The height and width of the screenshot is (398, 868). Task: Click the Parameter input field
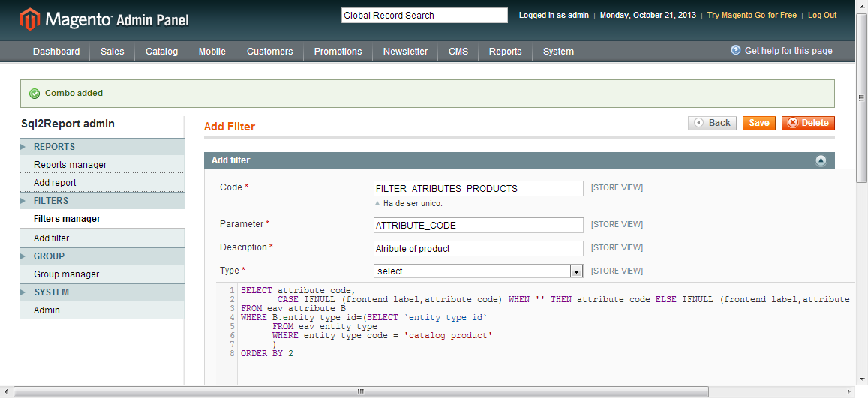tap(479, 225)
